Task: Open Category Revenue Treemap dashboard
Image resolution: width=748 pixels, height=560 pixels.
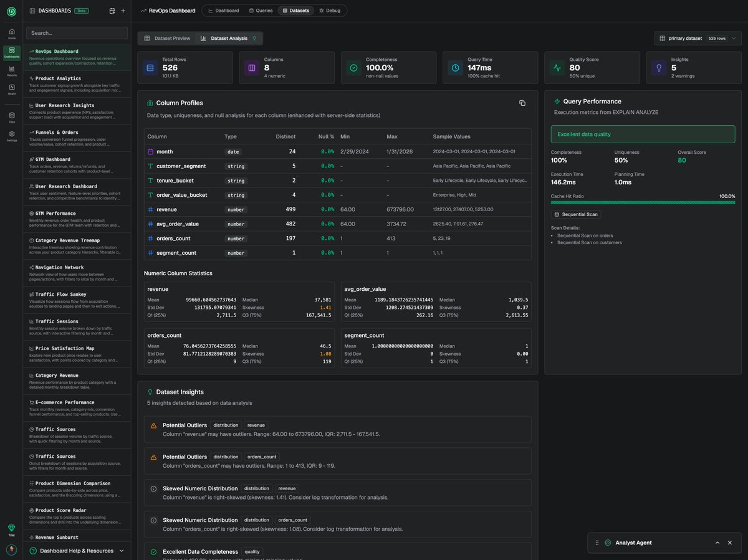Action: (x=77, y=246)
